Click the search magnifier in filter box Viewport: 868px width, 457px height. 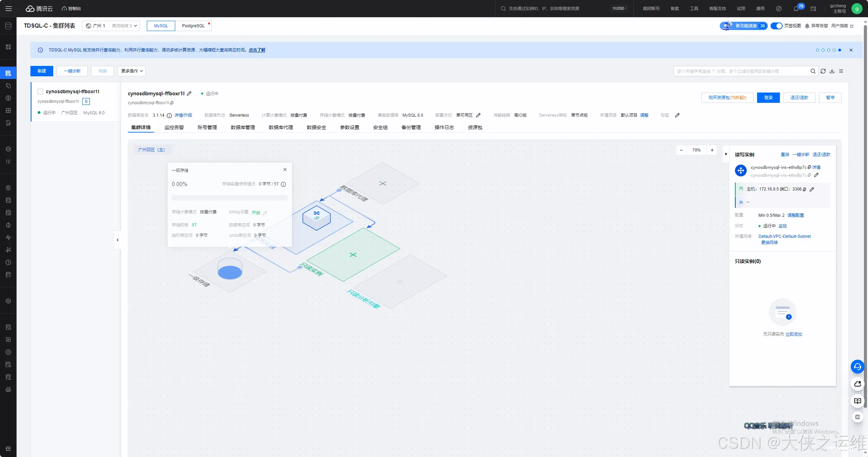point(813,71)
